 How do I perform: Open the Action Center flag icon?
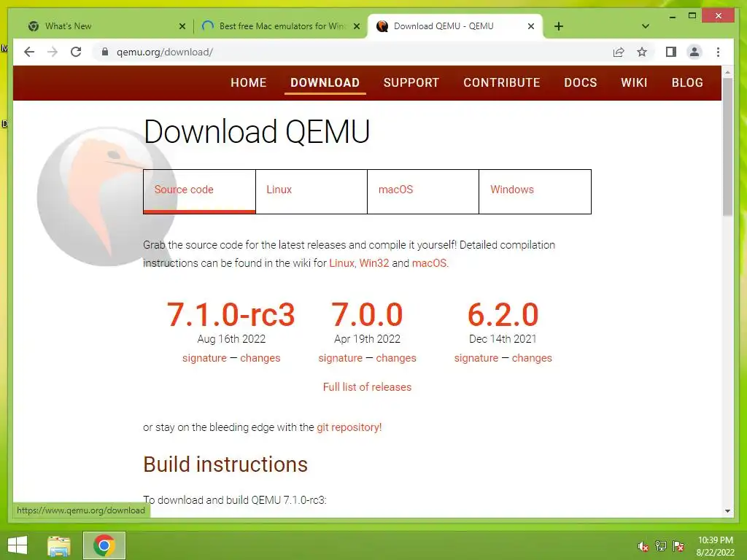[x=678, y=546]
